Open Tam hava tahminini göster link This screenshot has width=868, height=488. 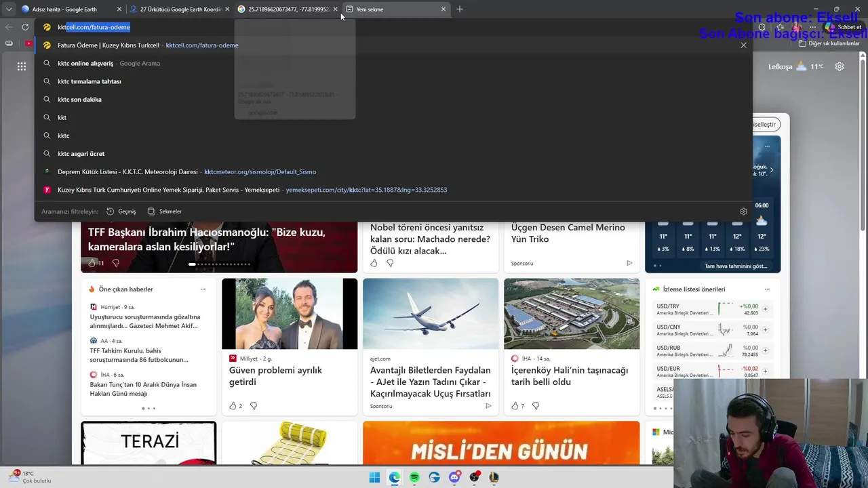[736, 266]
